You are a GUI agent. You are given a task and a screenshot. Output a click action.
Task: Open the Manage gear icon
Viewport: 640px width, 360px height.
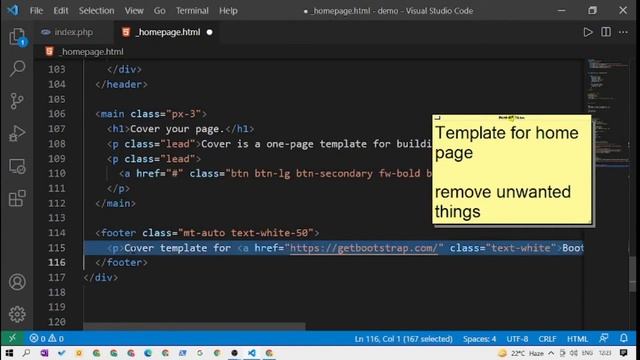[17, 314]
